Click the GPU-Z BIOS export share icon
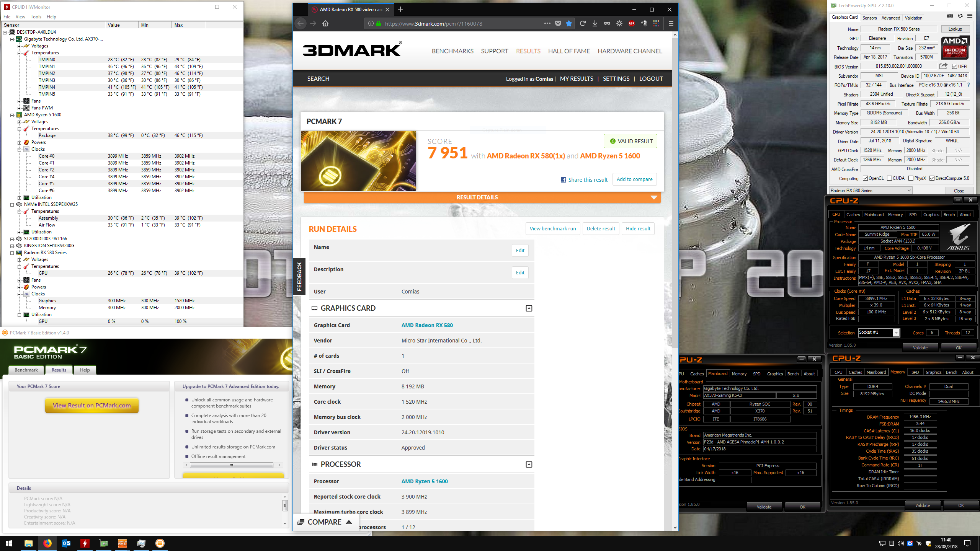The height and width of the screenshot is (551, 980). pyautogui.click(x=943, y=66)
